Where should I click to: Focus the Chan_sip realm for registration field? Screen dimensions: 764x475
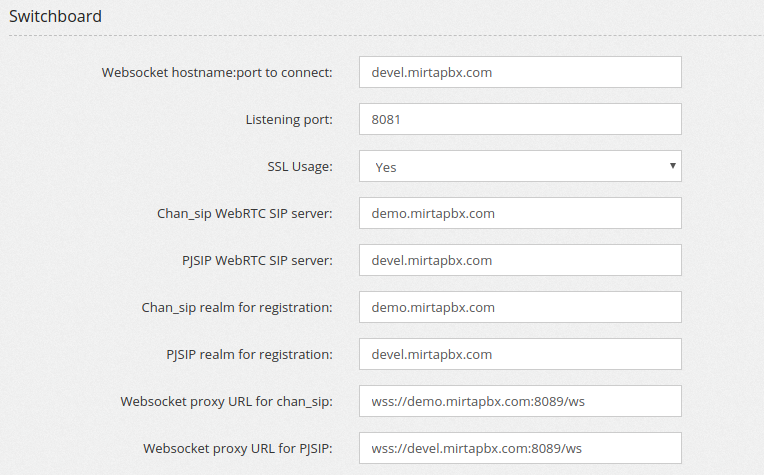click(x=520, y=307)
